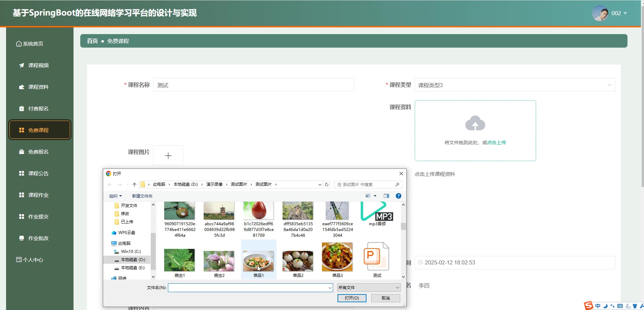Close the 打开 file dialog
This screenshot has height=310, width=644.
(401, 174)
